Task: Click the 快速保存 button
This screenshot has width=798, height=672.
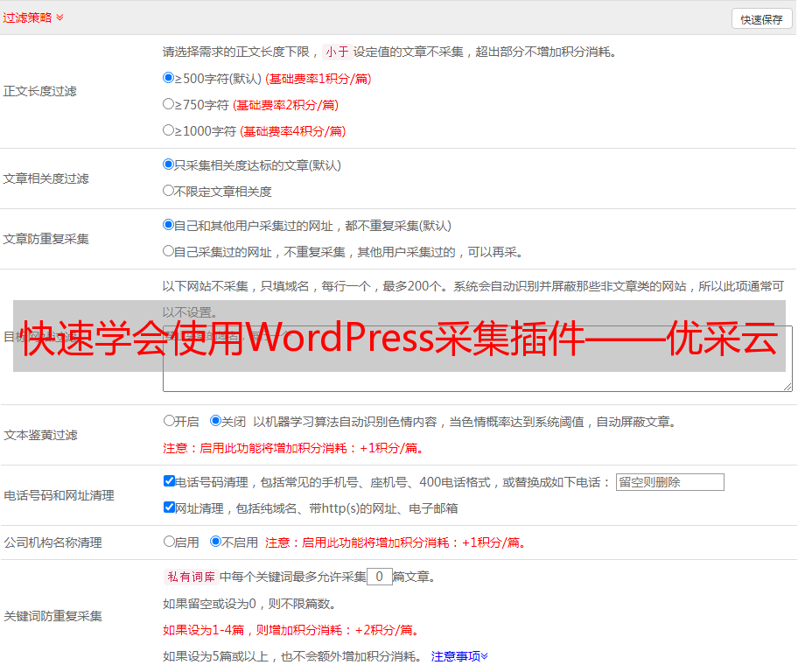Action: pos(761,19)
